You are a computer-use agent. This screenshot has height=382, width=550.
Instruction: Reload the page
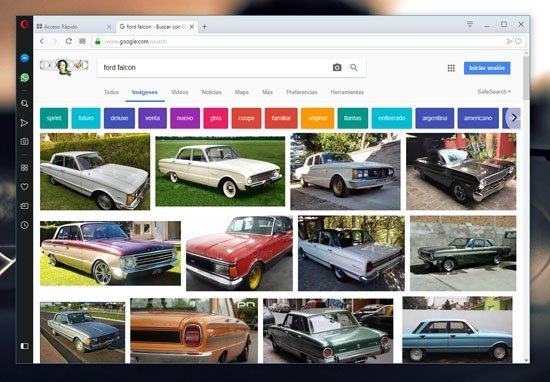(x=69, y=41)
